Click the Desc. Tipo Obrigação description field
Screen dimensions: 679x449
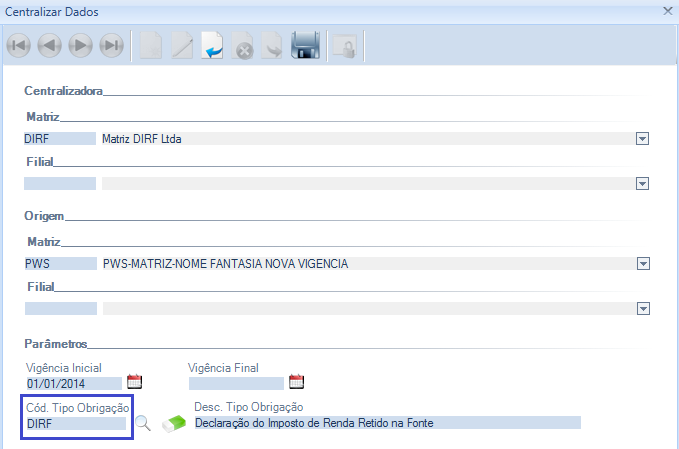coord(388,423)
